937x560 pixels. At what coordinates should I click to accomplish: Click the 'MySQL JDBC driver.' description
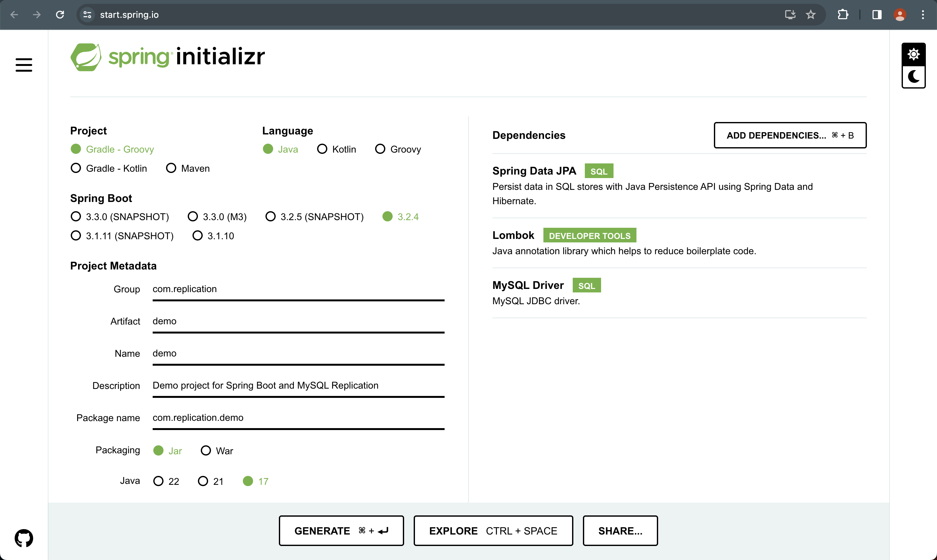point(536,301)
